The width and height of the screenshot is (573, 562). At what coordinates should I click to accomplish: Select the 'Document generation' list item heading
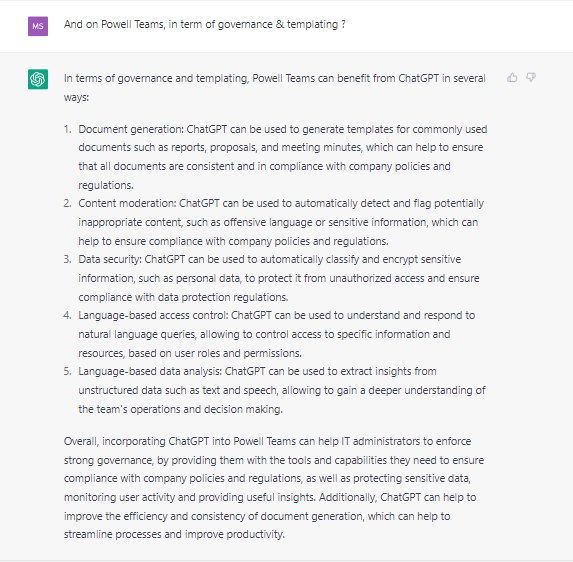130,129
